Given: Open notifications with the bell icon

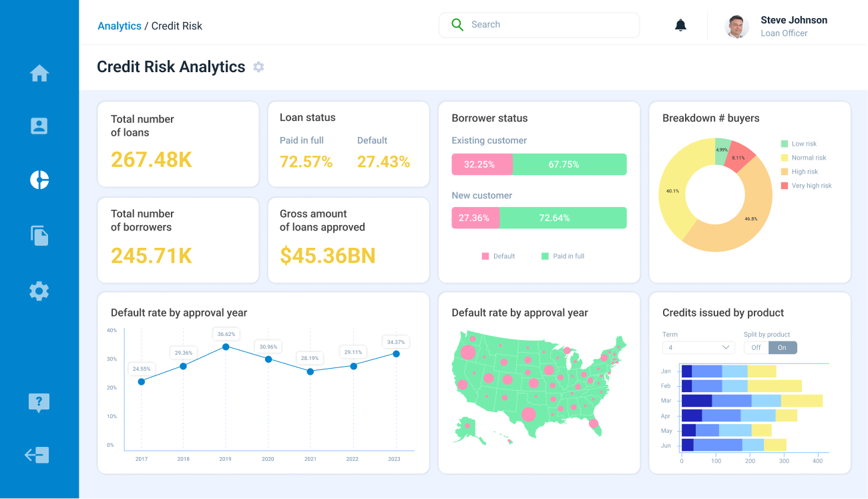Looking at the screenshot, I should (x=680, y=25).
